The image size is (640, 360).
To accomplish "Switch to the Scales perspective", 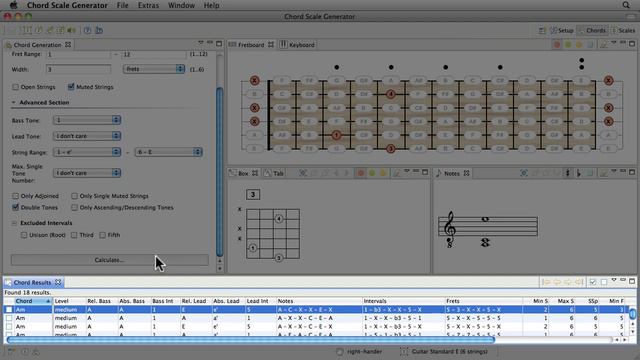I will pos(623,31).
